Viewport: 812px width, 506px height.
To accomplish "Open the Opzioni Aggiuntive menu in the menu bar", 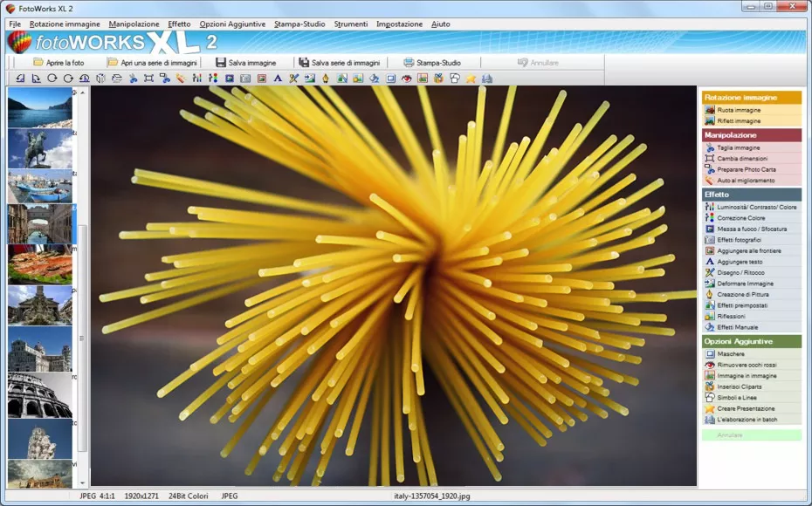I will 232,24.
